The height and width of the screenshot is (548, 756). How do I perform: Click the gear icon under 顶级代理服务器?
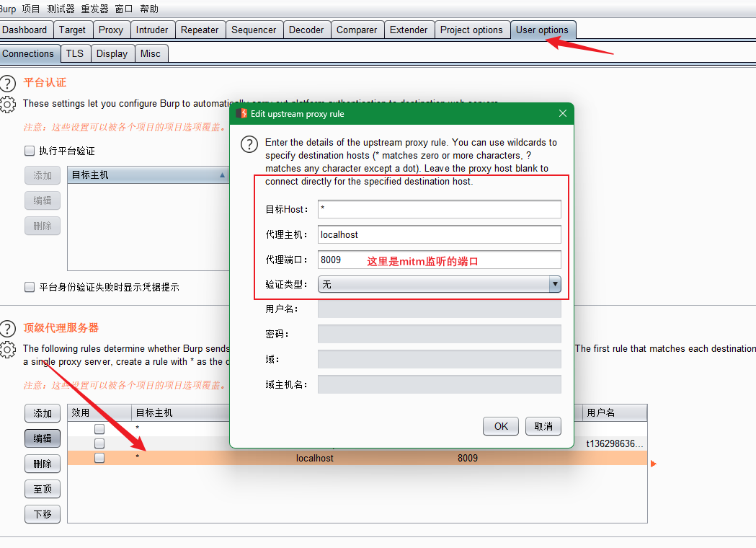point(8,349)
